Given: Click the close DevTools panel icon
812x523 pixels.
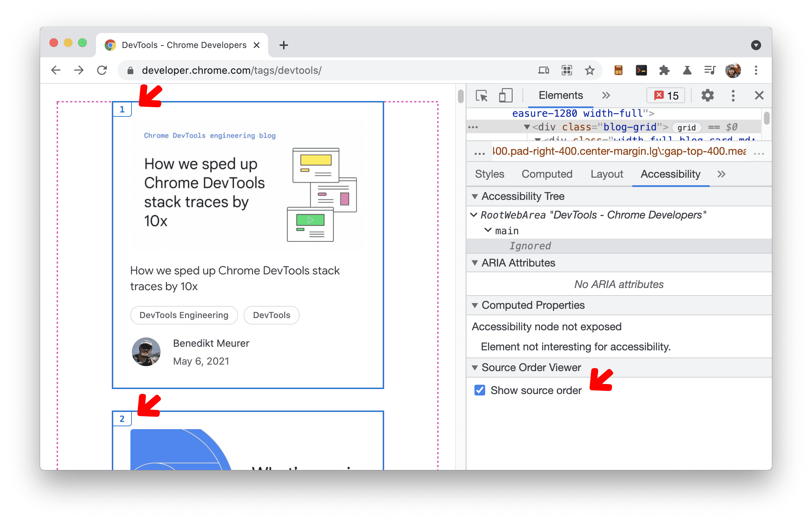Looking at the screenshot, I should click(x=759, y=95).
